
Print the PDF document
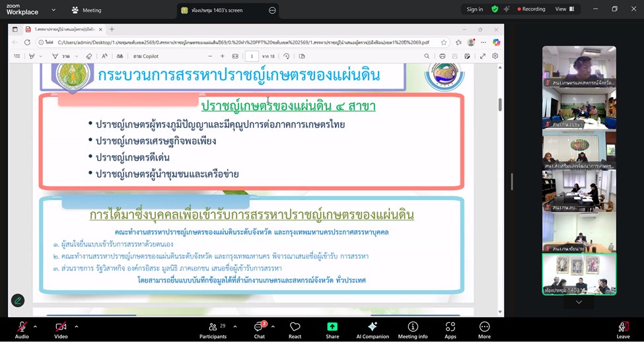click(x=443, y=56)
